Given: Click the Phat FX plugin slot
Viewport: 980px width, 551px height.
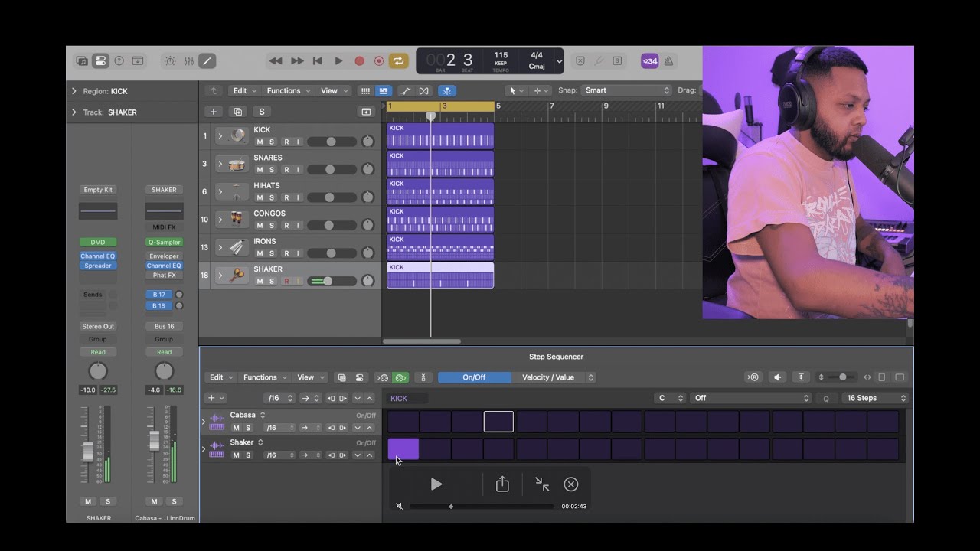Looking at the screenshot, I should 164,275.
